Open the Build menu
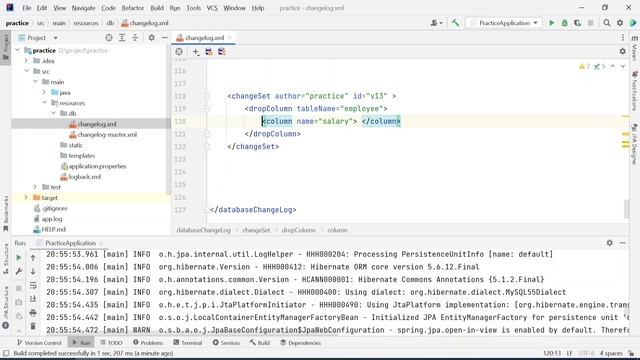Screen dimensions: 640x360 click(157, 8)
